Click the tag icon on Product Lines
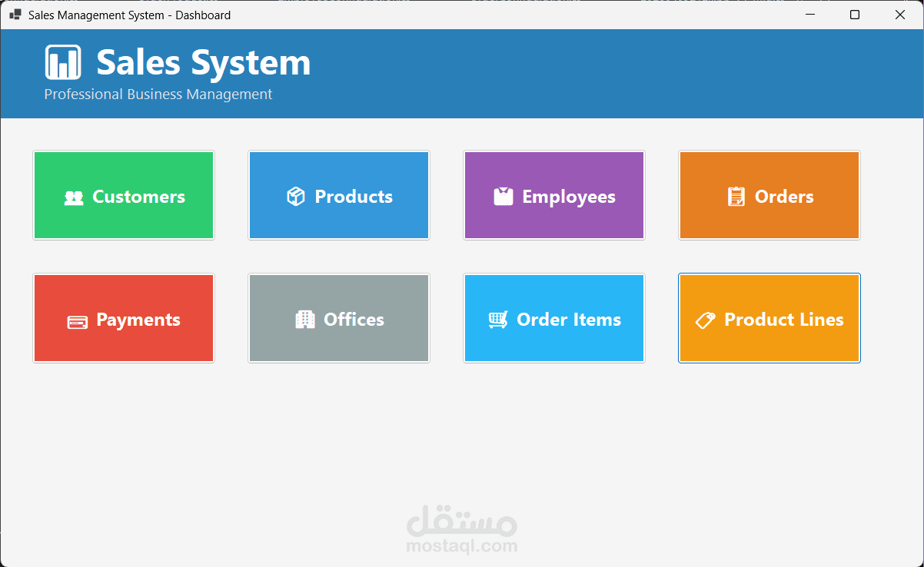 tap(705, 320)
